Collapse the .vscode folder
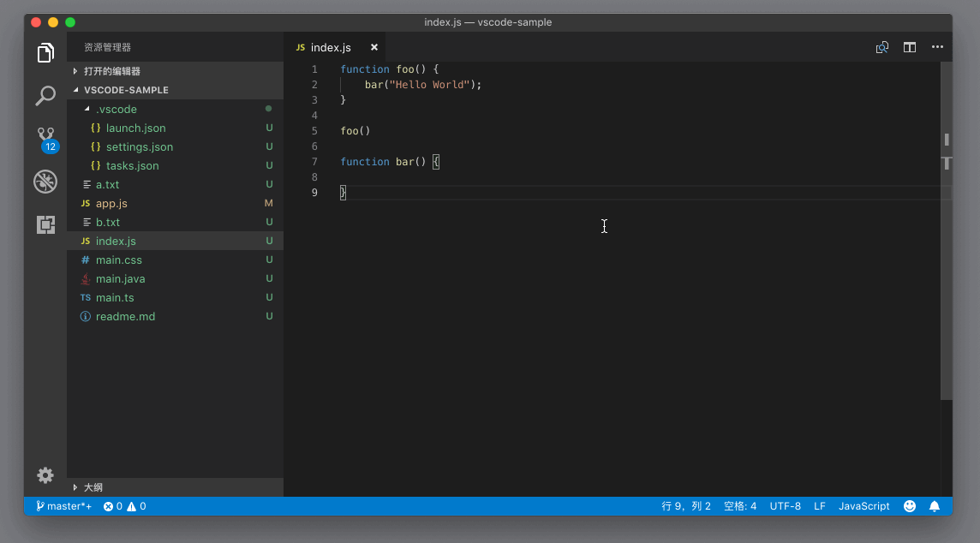Image resolution: width=980 pixels, height=543 pixels. pyautogui.click(x=116, y=109)
